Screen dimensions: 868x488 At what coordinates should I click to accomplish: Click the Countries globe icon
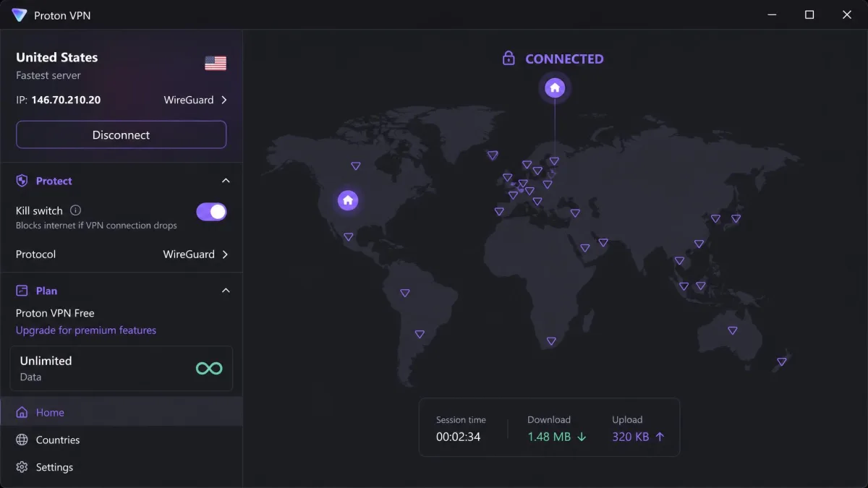click(x=22, y=440)
